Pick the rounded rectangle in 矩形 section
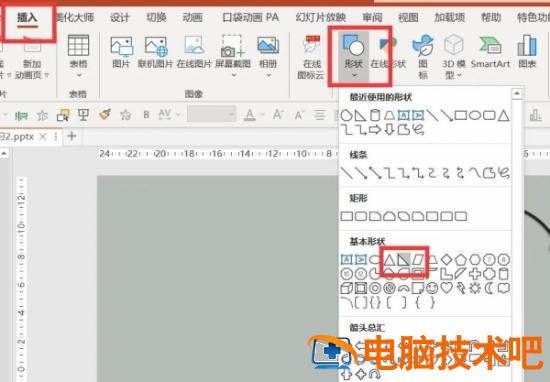550x382 pixels. click(361, 216)
